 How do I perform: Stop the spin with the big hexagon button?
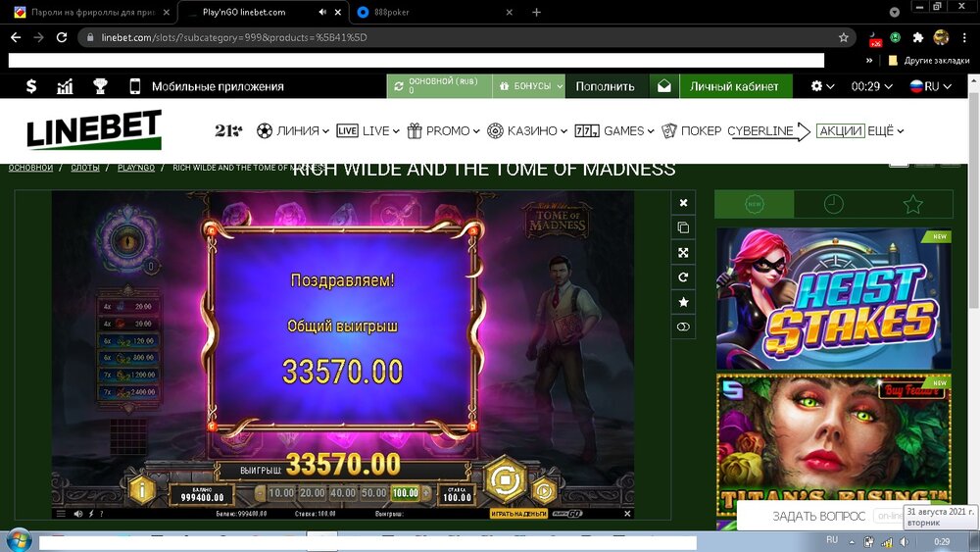click(x=505, y=480)
